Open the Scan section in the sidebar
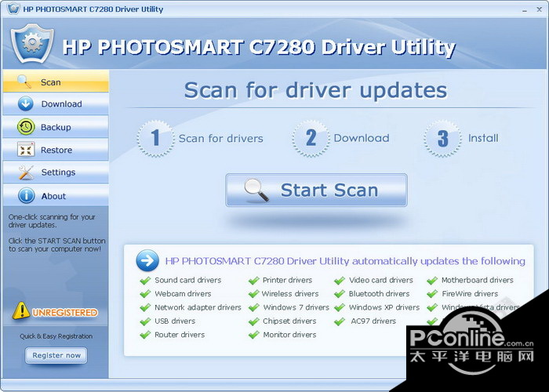The width and height of the screenshot is (549, 392). 56,82
